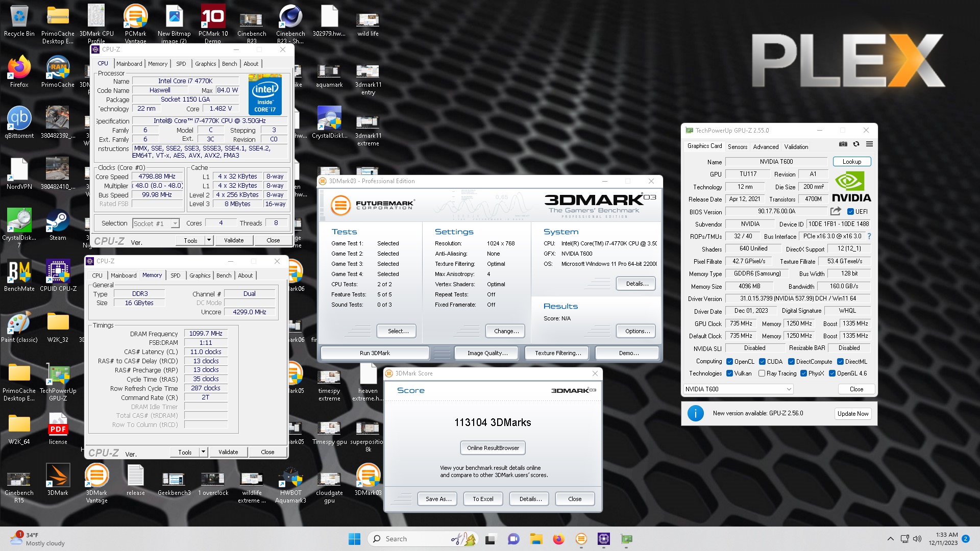Click the Bus Interface question mark icon

click(x=869, y=236)
